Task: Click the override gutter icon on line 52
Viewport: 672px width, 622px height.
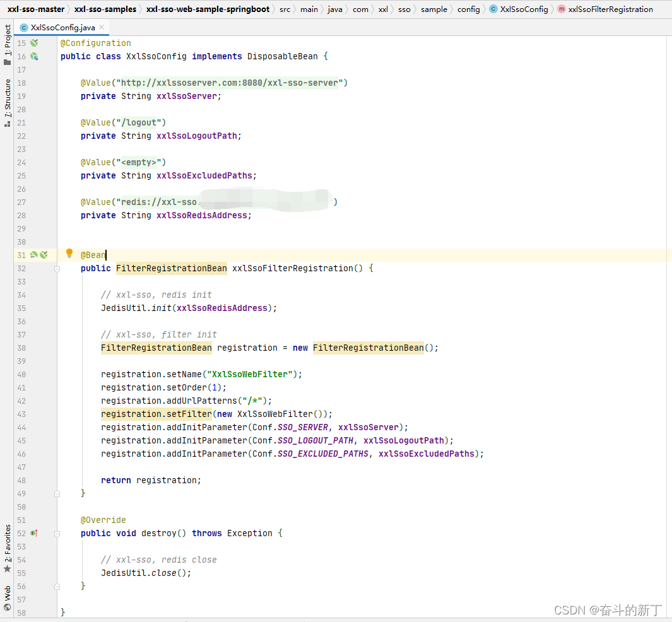Action: pos(34,533)
